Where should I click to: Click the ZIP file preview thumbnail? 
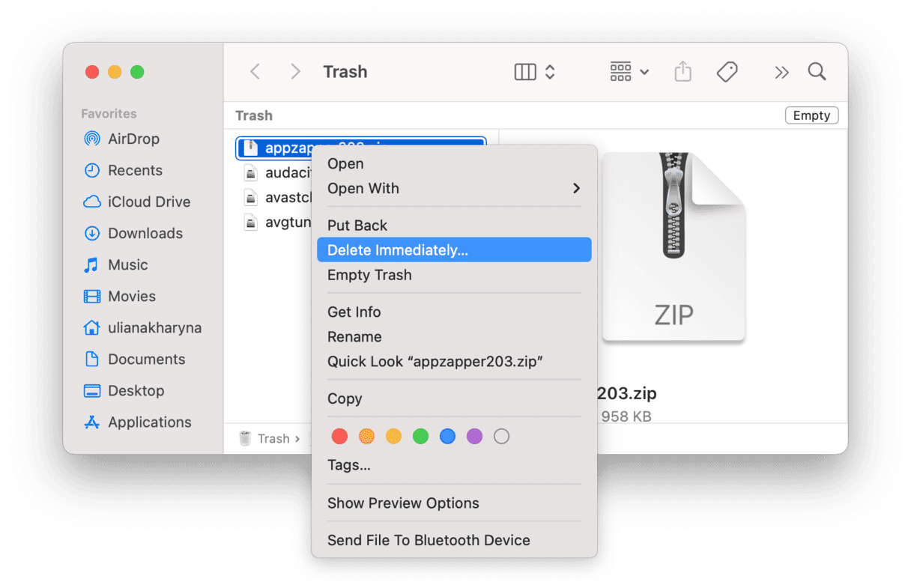(673, 247)
